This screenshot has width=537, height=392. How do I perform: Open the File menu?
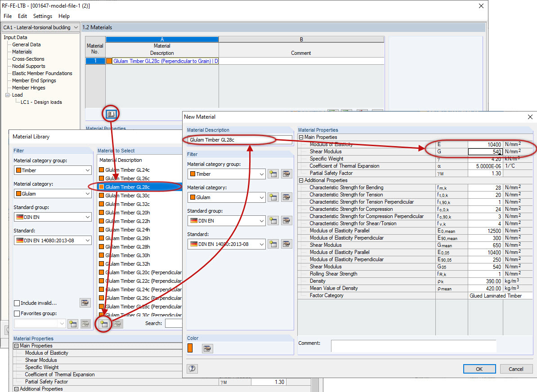(7, 16)
